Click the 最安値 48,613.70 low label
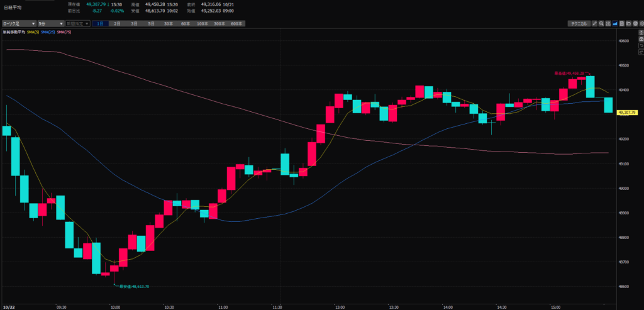 pos(132,286)
